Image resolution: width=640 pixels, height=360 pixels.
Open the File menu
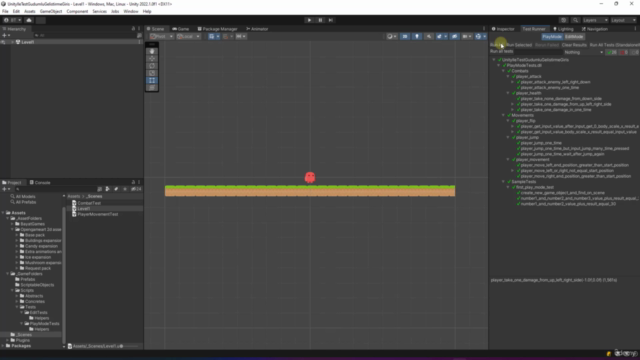[x=5, y=11]
